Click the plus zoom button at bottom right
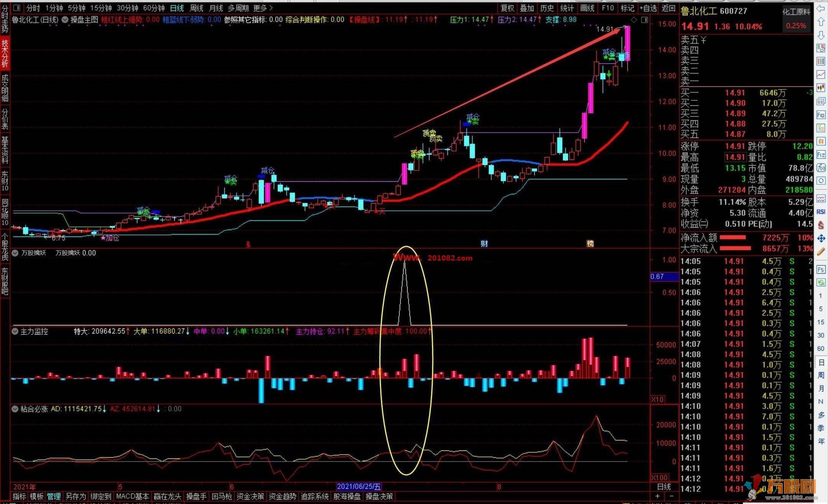 point(658,496)
